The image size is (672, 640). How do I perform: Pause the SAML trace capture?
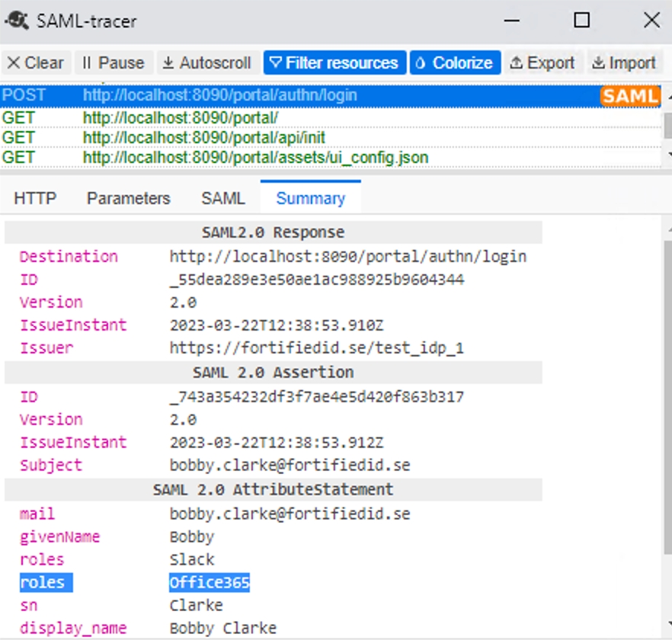click(113, 62)
